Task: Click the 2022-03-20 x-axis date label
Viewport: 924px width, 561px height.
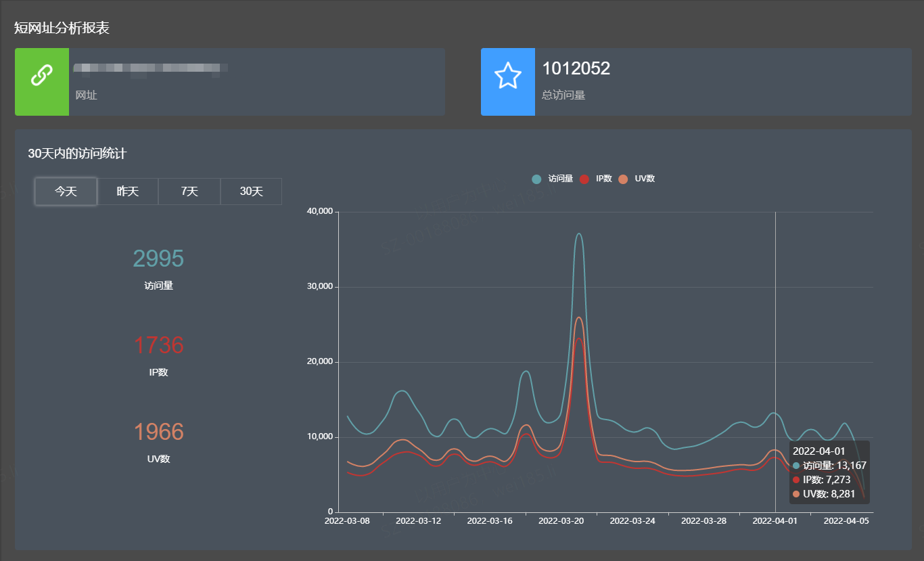Action: tap(561, 521)
